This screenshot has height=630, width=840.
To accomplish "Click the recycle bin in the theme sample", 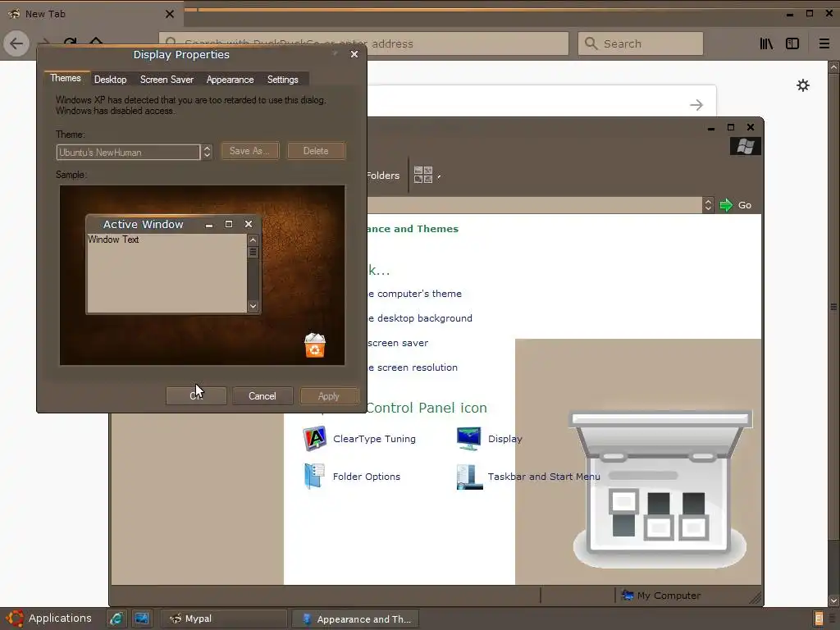I will tap(315, 345).
